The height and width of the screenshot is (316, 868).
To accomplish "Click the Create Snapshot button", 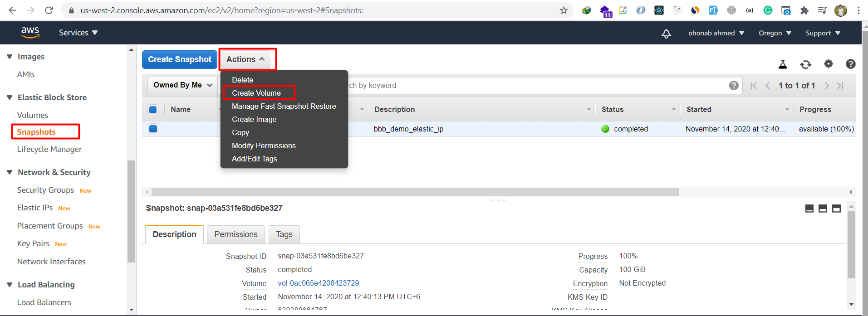I will pyautogui.click(x=180, y=59).
